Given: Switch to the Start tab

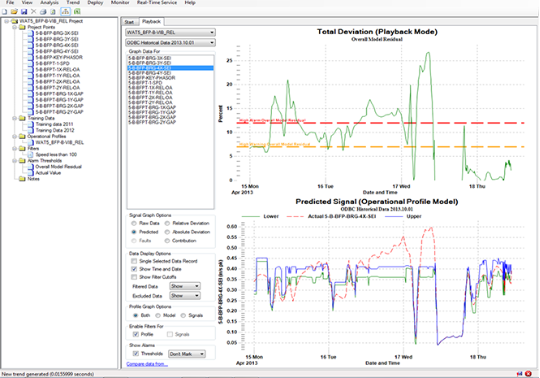Looking at the screenshot, I should pos(129,22).
